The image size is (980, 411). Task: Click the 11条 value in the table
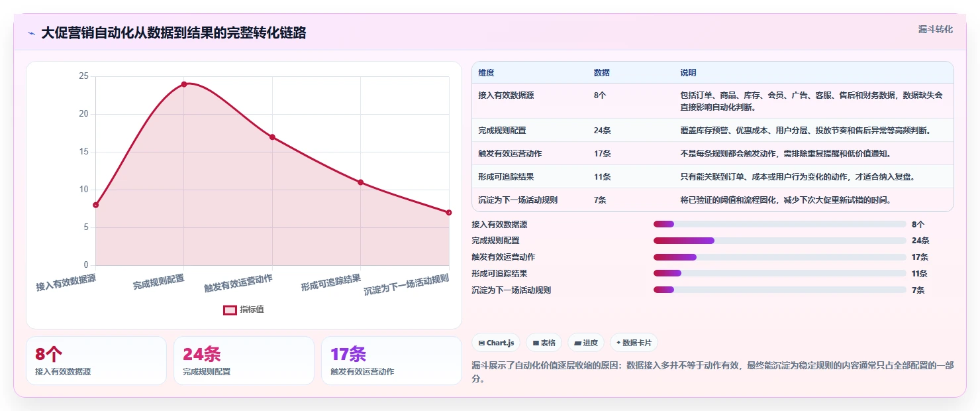click(602, 177)
